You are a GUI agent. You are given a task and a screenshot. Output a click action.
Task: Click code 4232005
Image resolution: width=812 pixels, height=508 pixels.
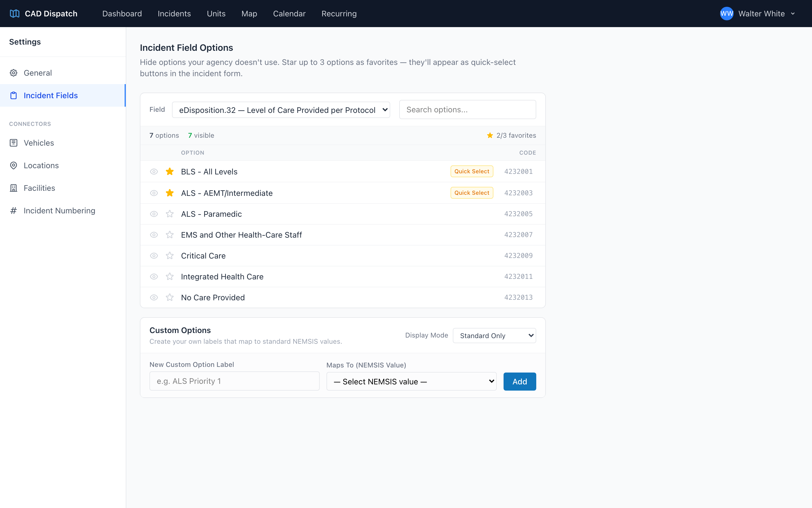click(x=518, y=214)
